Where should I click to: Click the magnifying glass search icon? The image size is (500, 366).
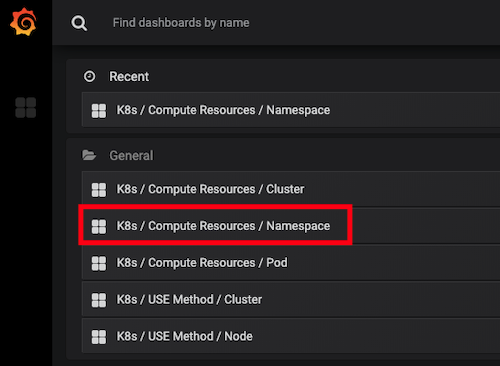point(79,23)
